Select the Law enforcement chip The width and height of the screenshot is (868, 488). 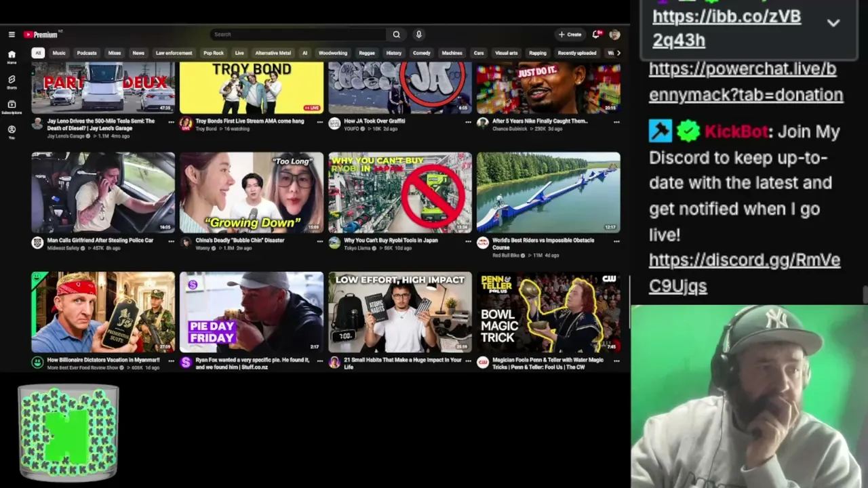[x=174, y=53]
